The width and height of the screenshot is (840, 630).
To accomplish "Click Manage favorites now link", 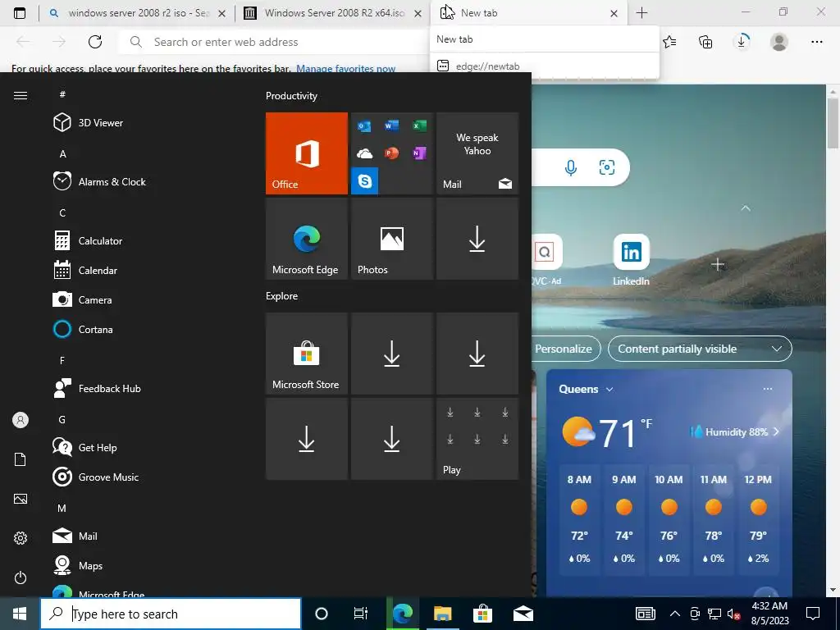I will point(345,69).
